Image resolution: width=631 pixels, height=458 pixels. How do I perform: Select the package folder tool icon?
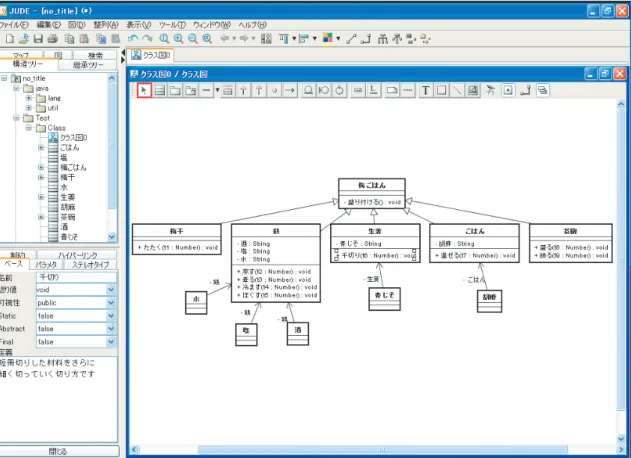(175, 90)
